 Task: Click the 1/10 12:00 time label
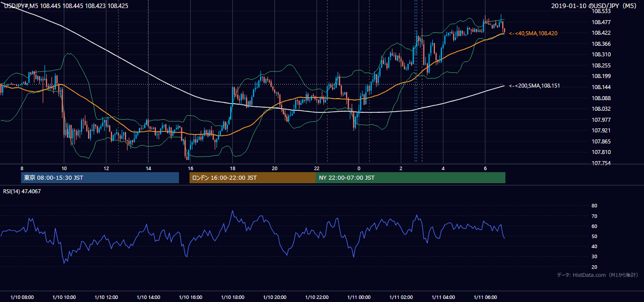click(106, 297)
